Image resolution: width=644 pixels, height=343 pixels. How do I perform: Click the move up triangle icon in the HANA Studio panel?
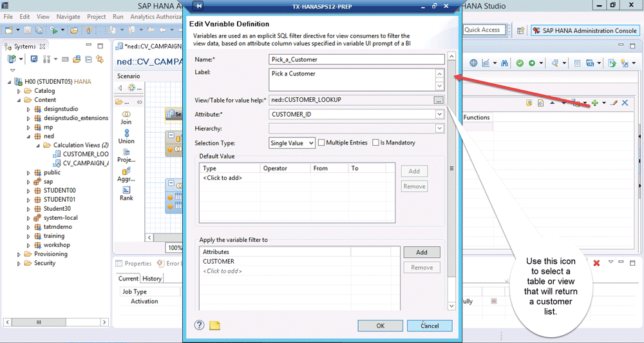552,103
